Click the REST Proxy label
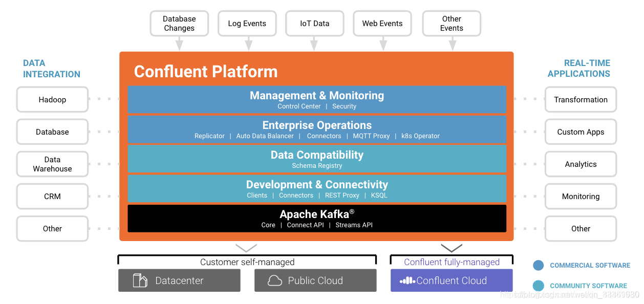The width and height of the screenshot is (644, 304). pos(342,196)
